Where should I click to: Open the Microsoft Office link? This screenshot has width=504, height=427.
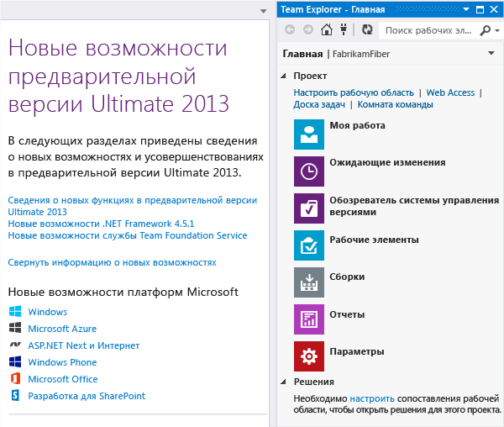tap(63, 379)
